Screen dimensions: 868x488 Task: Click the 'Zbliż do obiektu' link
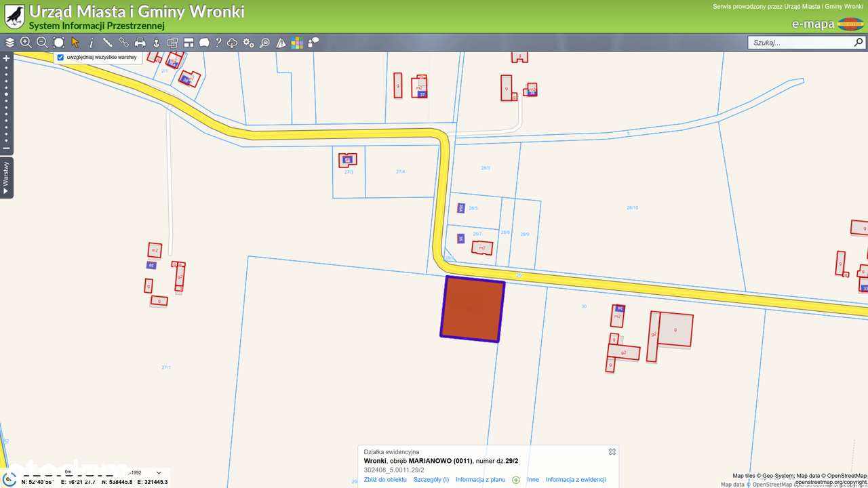click(385, 480)
